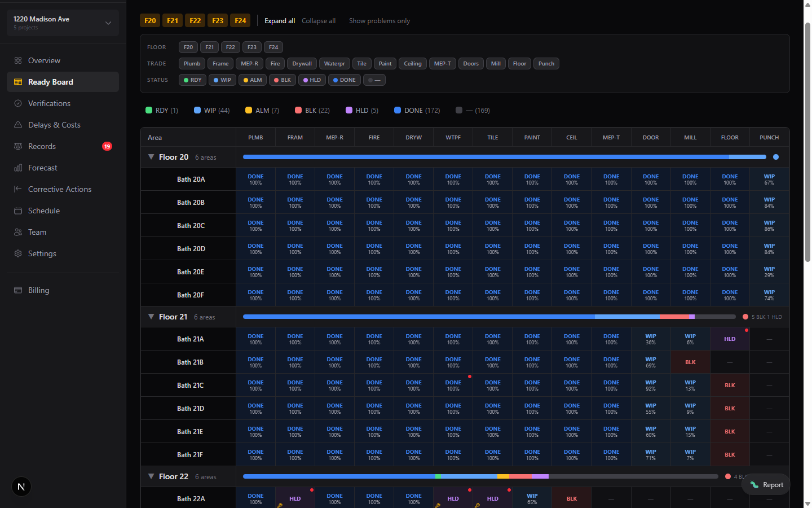
Task: Collapse the Floor 21 section
Action: (151, 317)
